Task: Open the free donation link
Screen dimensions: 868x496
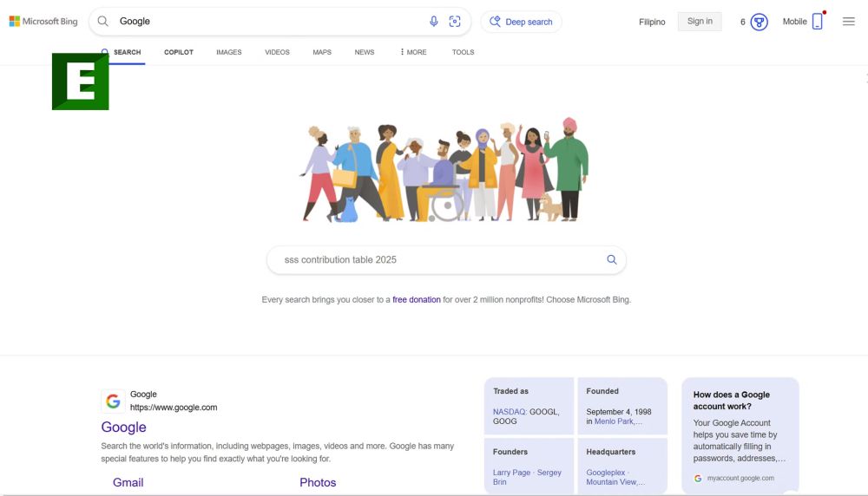Action: pyautogui.click(x=417, y=300)
